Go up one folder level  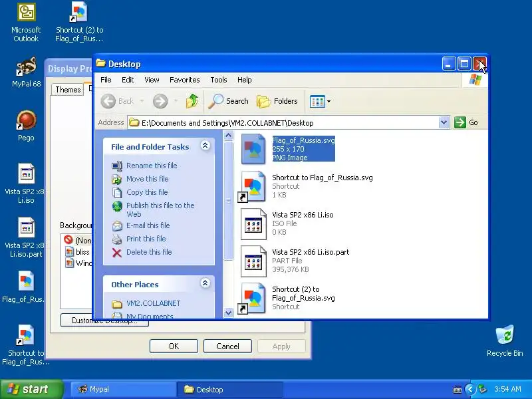click(x=192, y=101)
